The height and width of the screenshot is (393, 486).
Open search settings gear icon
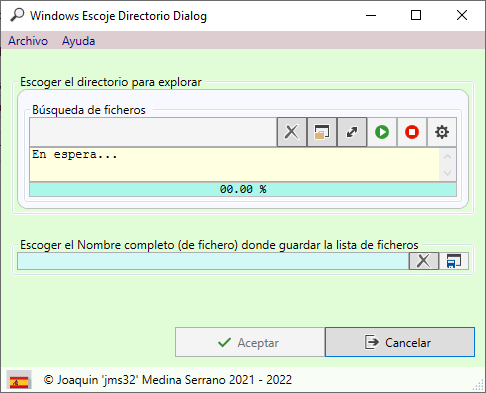(x=442, y=132)
